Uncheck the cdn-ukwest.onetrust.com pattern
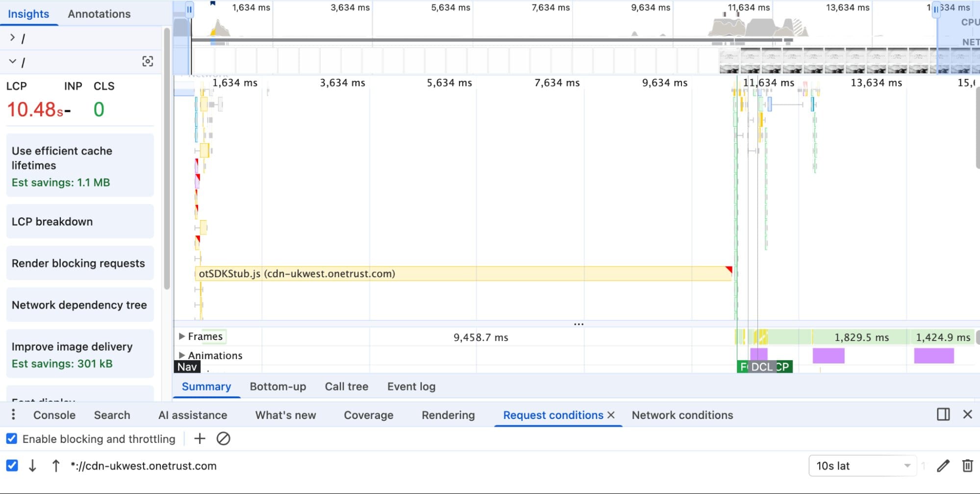The image size is (980, 494). (13, 466)
